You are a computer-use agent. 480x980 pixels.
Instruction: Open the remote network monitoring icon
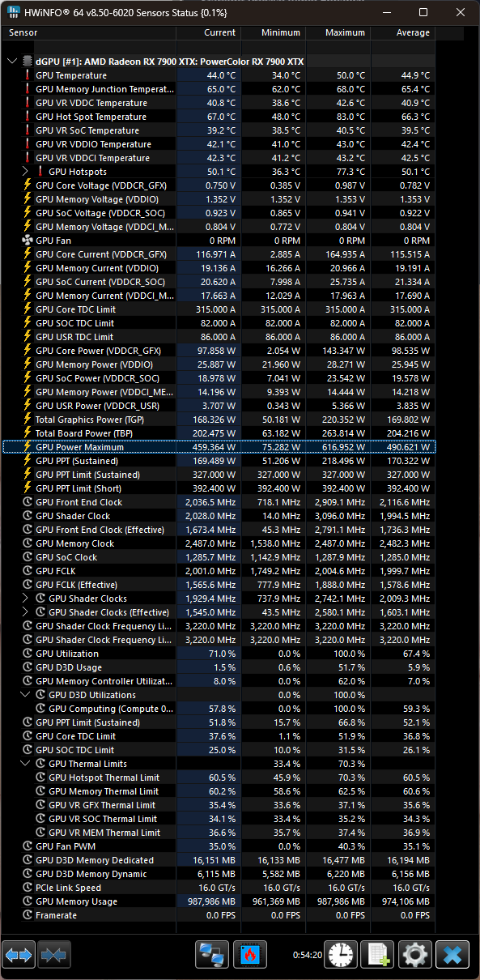(x=213, y=954)
